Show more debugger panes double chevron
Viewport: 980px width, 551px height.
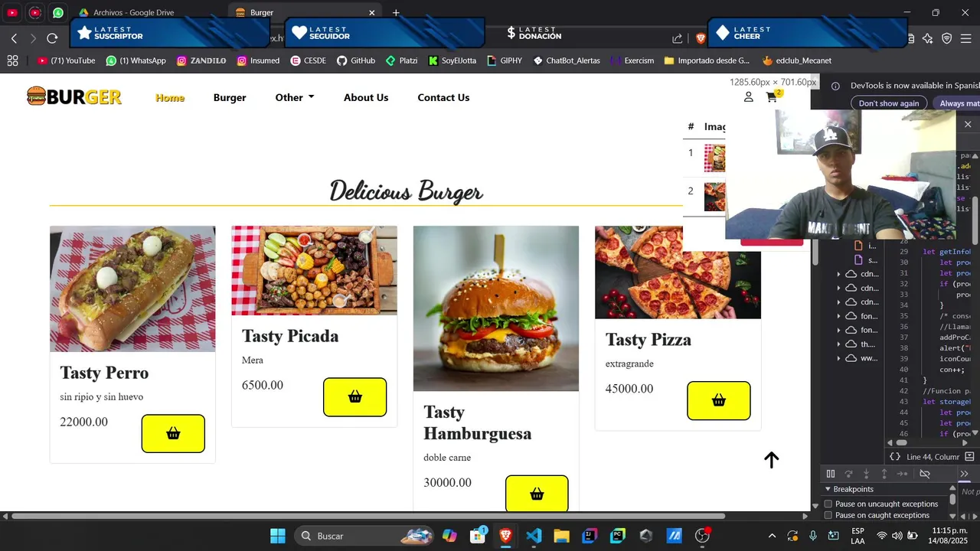[x=963, y=474]
